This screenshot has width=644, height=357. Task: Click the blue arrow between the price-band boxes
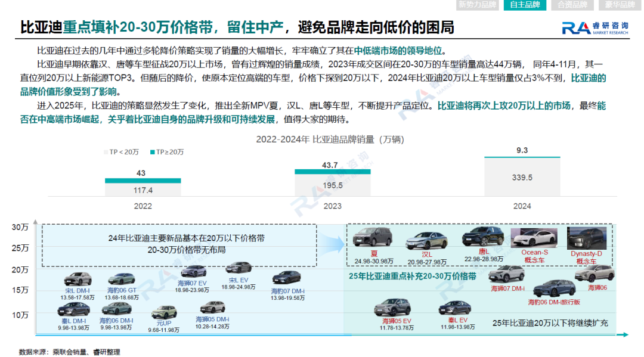point(332,244)
